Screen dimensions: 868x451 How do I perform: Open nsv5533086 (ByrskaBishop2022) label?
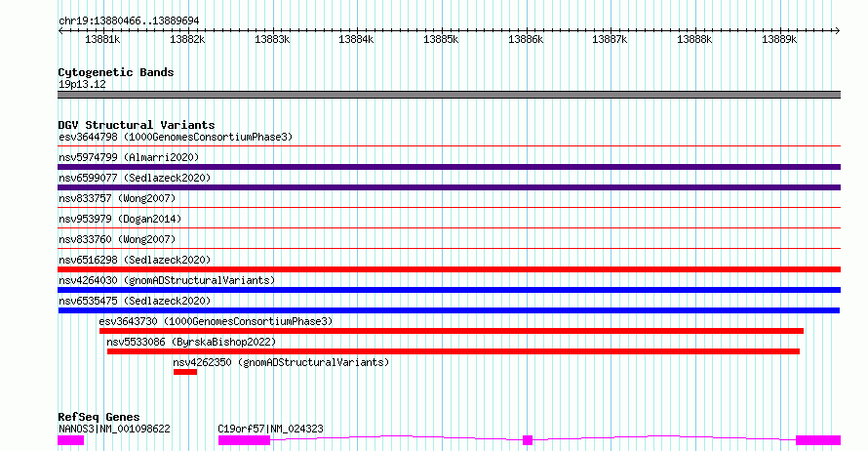coord(191,342)
